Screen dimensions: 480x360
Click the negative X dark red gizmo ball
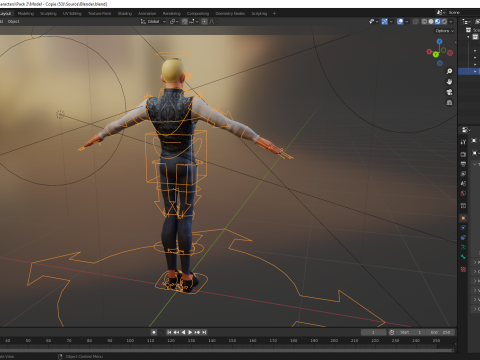pos(450,53)
